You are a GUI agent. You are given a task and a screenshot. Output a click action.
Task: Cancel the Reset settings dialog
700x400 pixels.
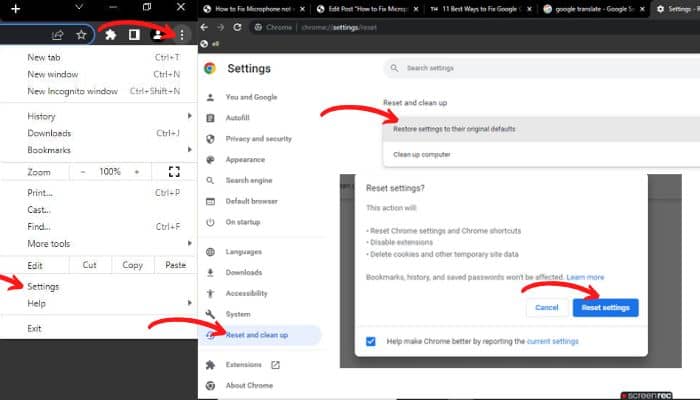click(x=546, y=308)
